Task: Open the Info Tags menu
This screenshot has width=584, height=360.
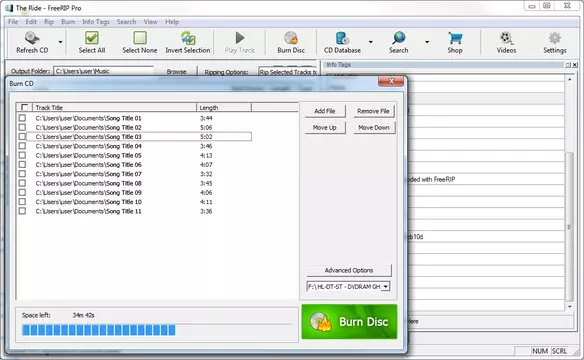Action: pyautogui.click(x=96, y=22)
